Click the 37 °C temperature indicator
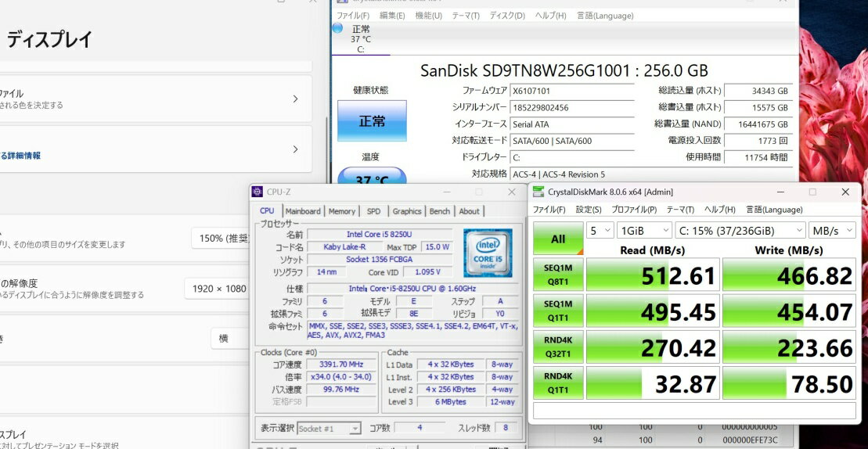 [371, 179]
